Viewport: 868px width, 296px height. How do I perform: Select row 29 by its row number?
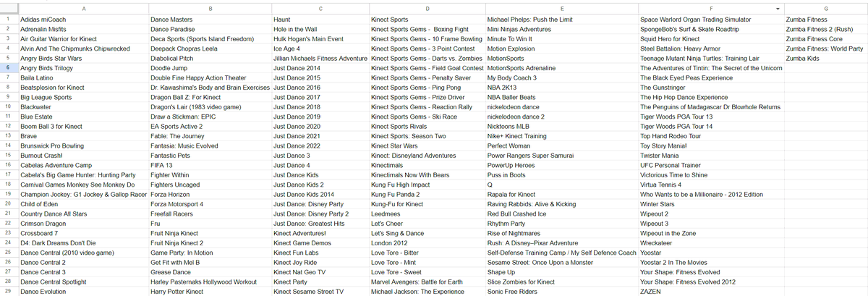pyautogui.click(x=9, y=291)
